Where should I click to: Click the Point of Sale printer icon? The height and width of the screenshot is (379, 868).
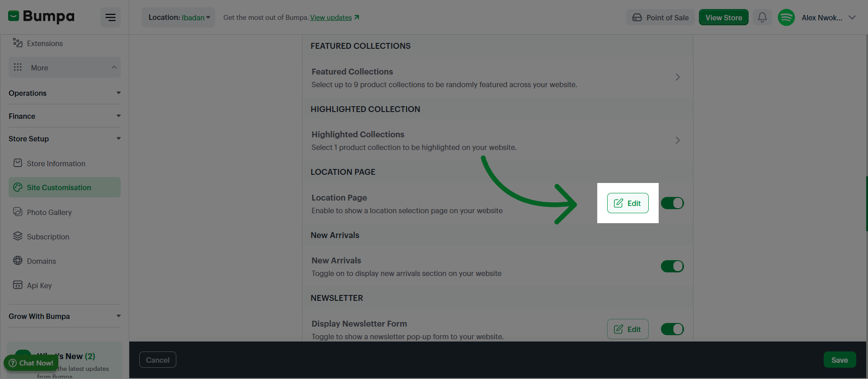637,18
